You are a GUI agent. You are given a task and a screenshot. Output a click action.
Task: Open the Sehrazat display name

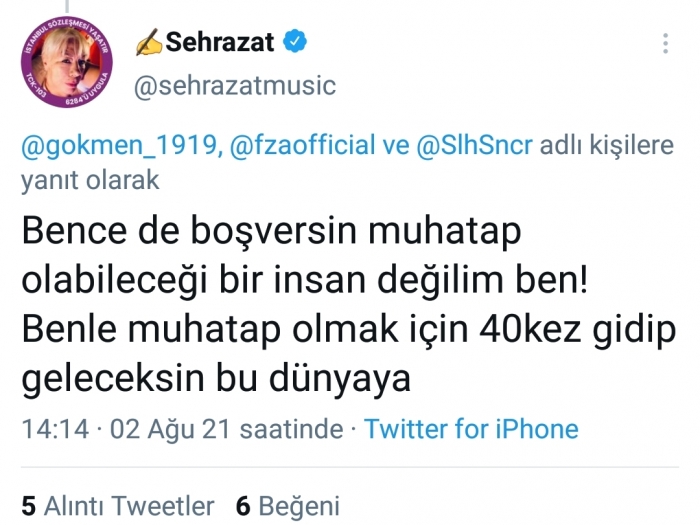[x=221, y=42]
